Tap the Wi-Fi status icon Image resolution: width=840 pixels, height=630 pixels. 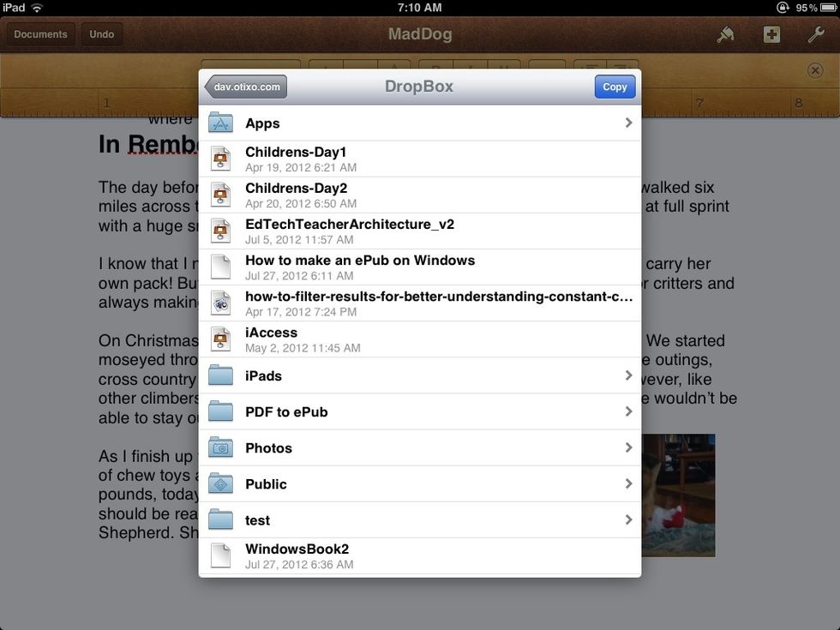[x=37, y=8]
